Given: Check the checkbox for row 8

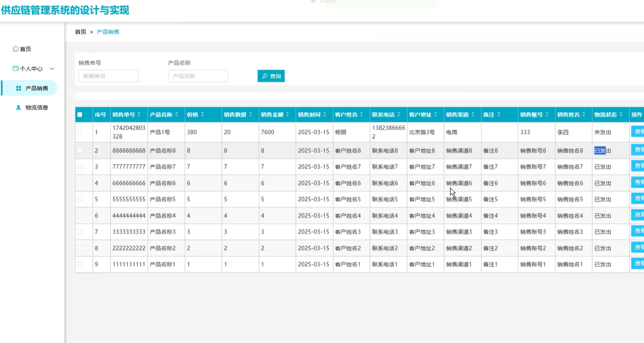Looking at the screenshot, I should coord(80,248).
